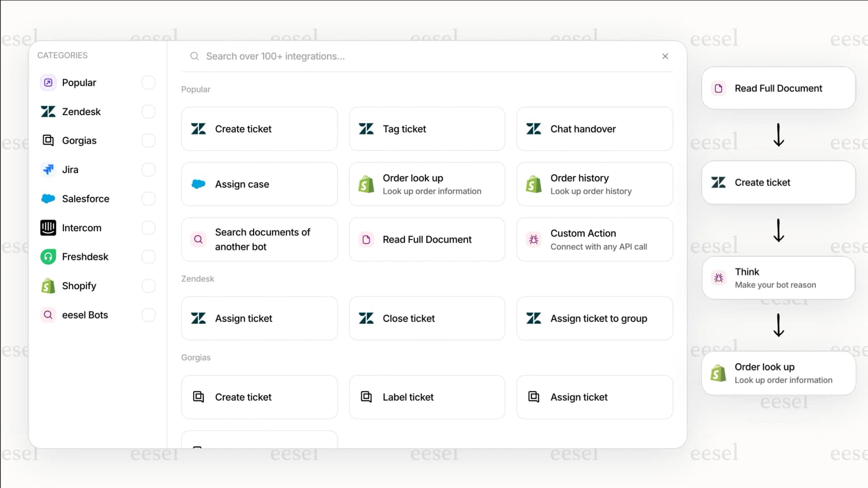Viewport: 868px width, 488px height.
Task: Toggle the Popular category radio
Action: click(x=148, y=83)
